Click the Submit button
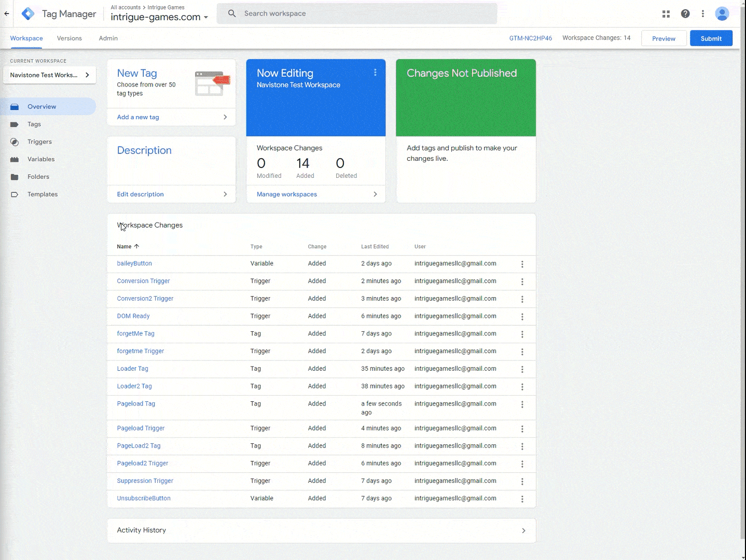Screen dimensions: 746x560 (711, 38)
